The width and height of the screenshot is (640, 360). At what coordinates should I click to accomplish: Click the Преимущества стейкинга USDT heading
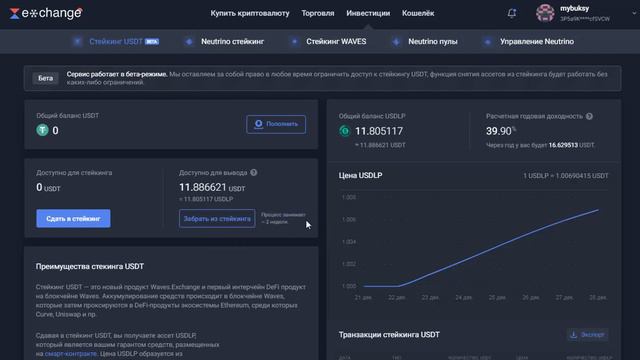click(90, 267)
